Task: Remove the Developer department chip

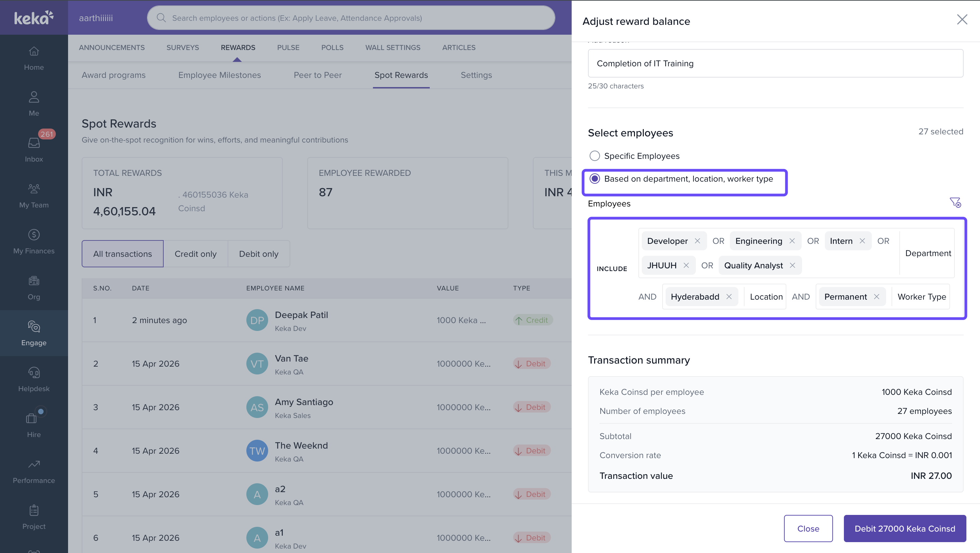Action: 697,241
